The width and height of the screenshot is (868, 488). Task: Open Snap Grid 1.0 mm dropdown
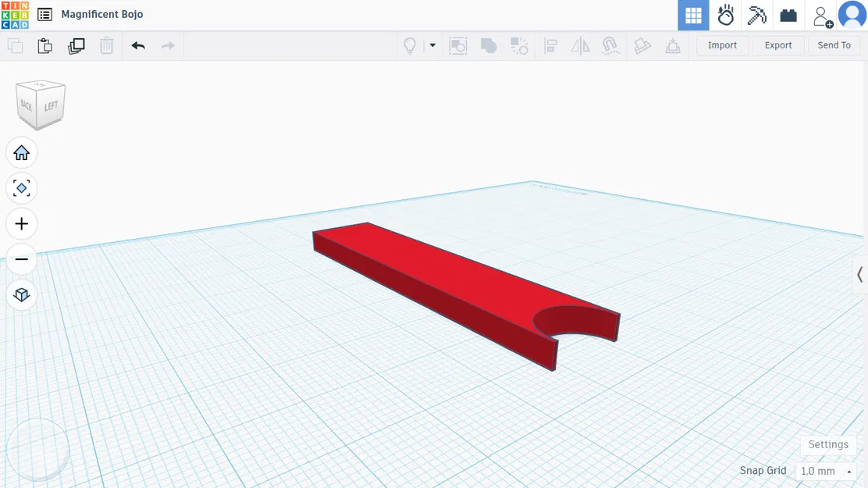825,471
